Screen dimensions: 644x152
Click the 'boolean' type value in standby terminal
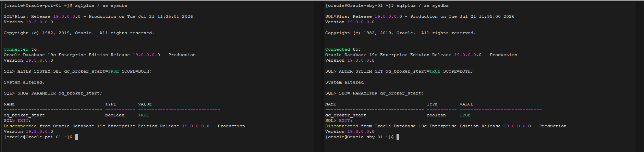436,115
